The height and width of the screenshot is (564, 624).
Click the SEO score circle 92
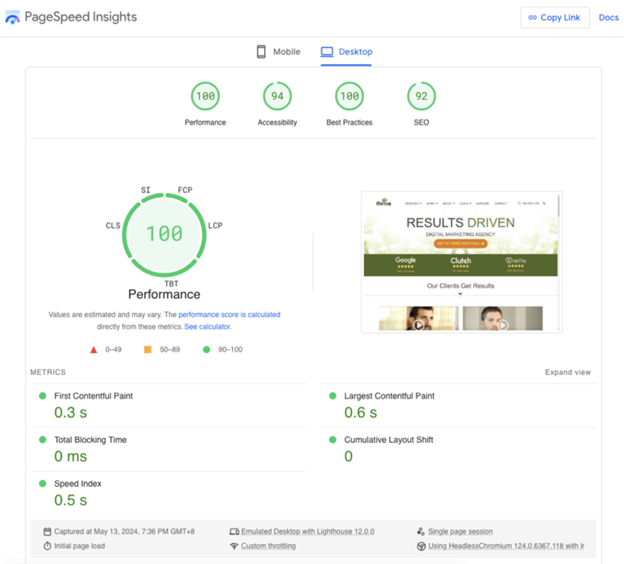coord(421,97)
